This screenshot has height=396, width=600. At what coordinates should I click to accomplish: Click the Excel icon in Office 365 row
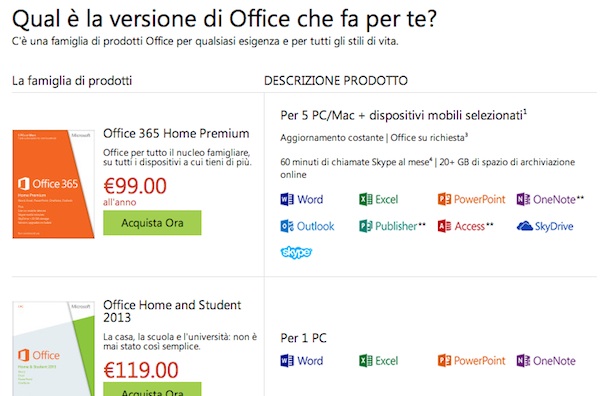(366, 199)
